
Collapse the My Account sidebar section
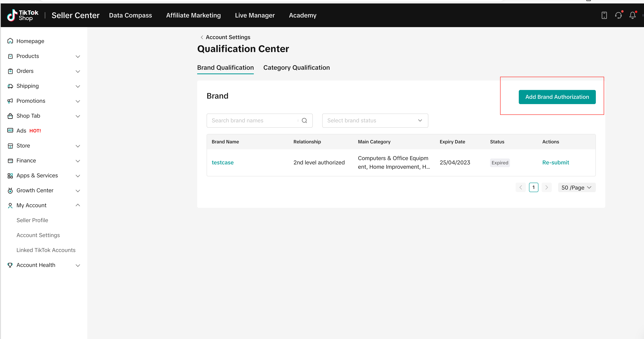[x=78, y=205]
